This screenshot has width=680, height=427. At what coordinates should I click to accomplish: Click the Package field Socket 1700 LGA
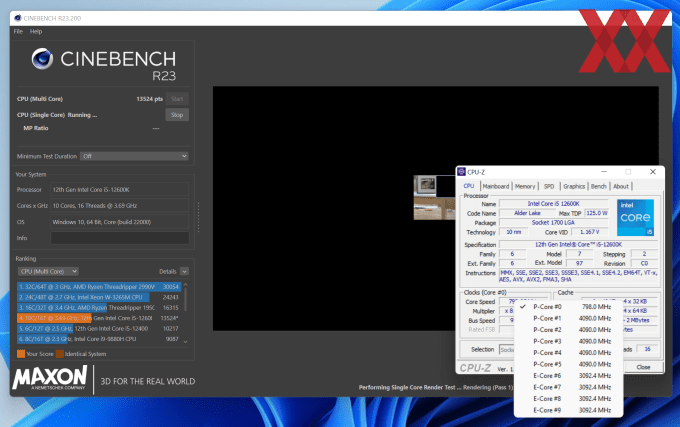tap(553, 222)
